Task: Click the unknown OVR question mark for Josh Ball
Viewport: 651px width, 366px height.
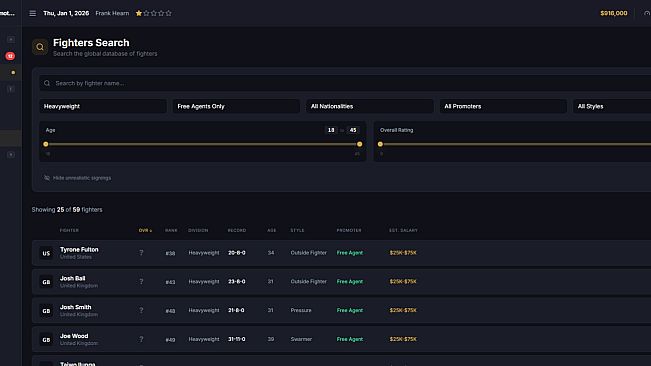Action: pos(141,281)
